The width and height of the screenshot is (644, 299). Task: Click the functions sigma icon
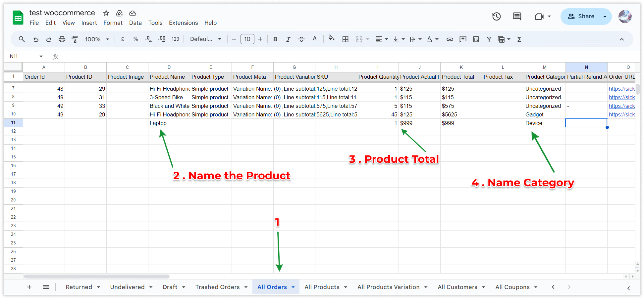point(519,39)
